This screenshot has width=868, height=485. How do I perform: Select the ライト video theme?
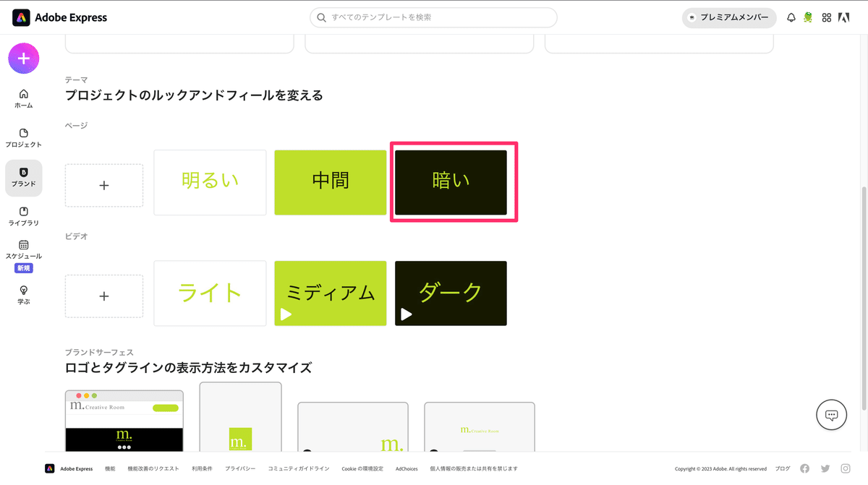210,293
